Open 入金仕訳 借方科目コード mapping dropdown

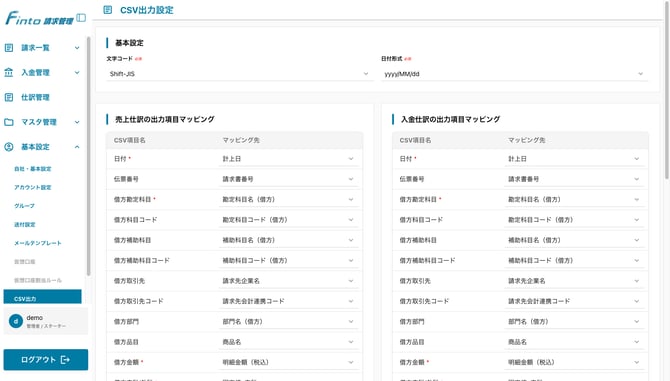pyautogui.click(x=574, y=220)
